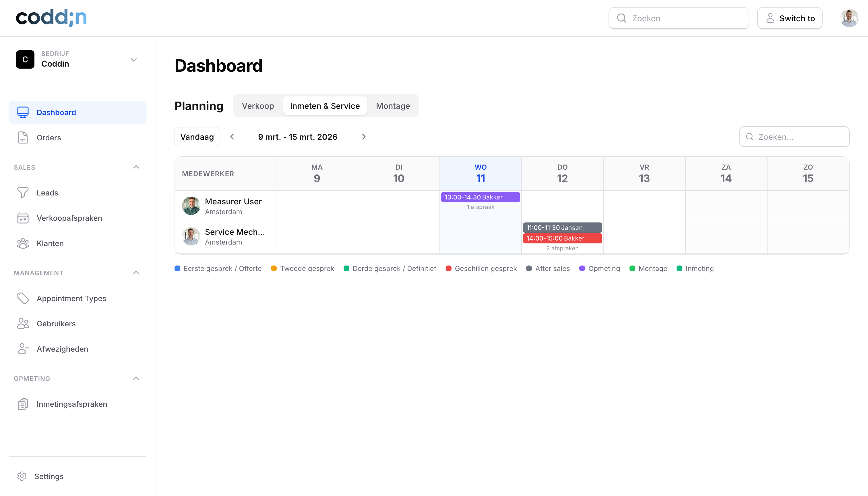The image size is (868, 496).
Task: Advance to next week with right arrow
Action: pos(363,137)
